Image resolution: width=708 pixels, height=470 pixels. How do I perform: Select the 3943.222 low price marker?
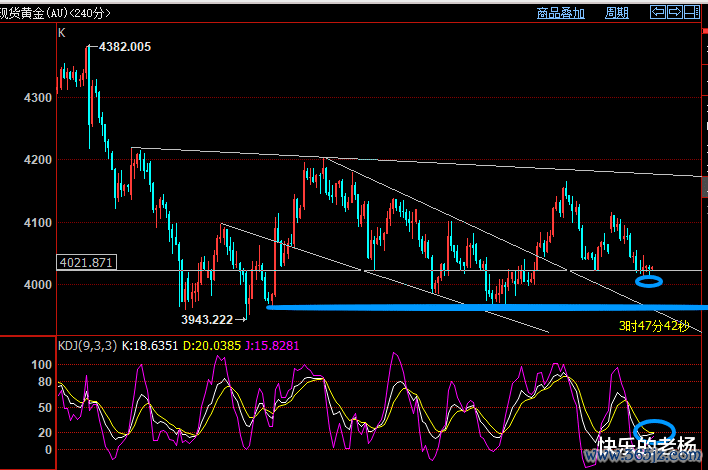click(x=207, y=320)
